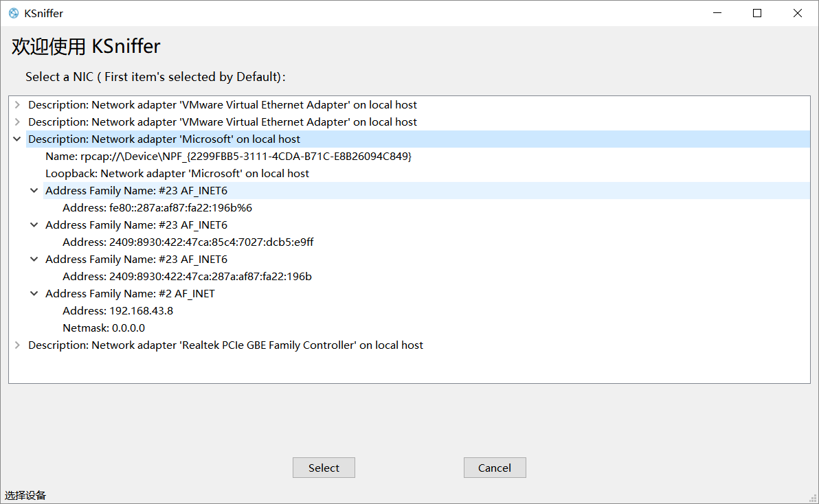Collapse the #2 AF_INET address family
Viewport: 819px width, 504px height.
point(34,294)
